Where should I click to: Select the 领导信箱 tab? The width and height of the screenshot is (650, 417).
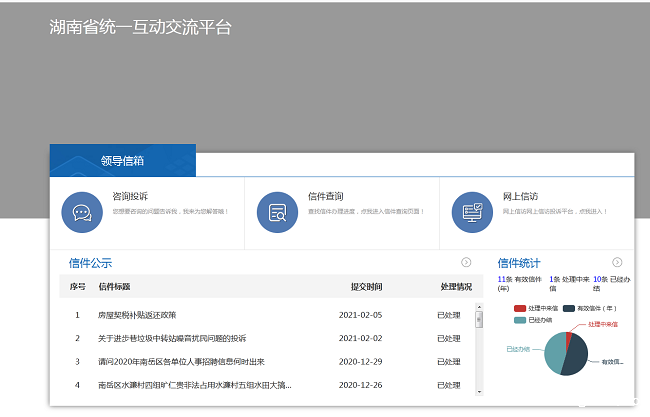[123, 160]
